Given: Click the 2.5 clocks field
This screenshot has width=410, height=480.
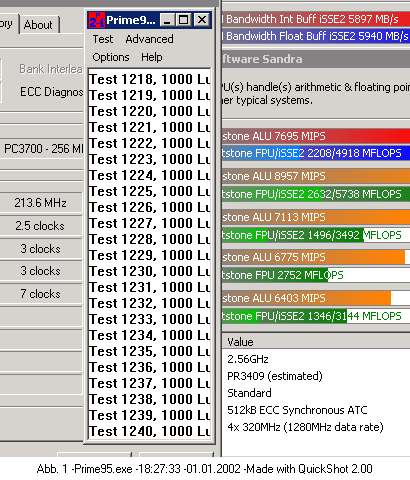Looking at the screenshot, I should [x=41, y=226].
